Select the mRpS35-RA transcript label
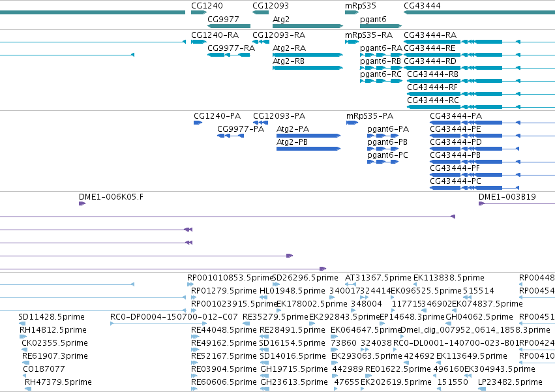 click(368, 35)
